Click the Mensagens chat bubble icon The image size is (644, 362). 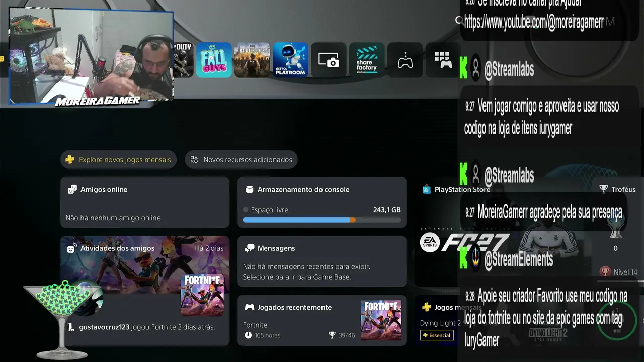[x=249, y=248]
